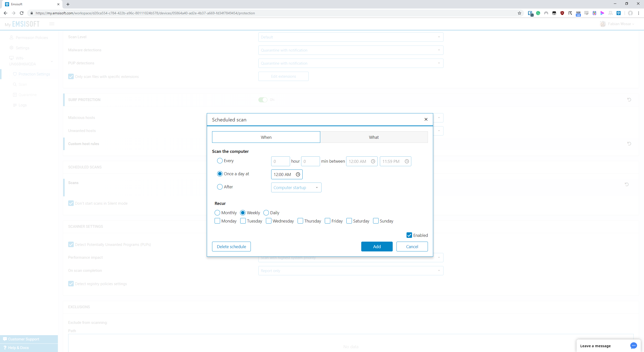Screen dimensions: 644x352
Task: Bookmark this page with the star icon
Action: 519,13
